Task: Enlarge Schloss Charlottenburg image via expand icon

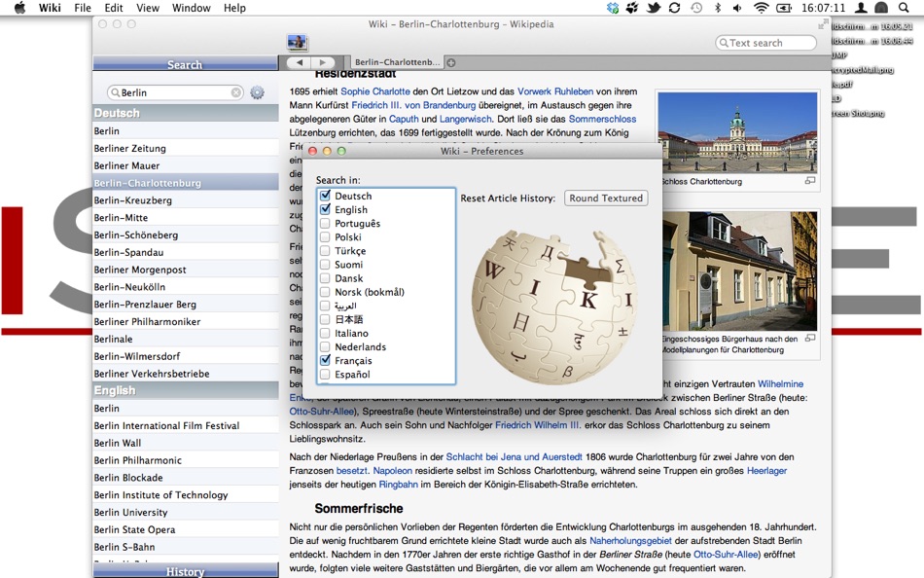Action: coord(810,181)
